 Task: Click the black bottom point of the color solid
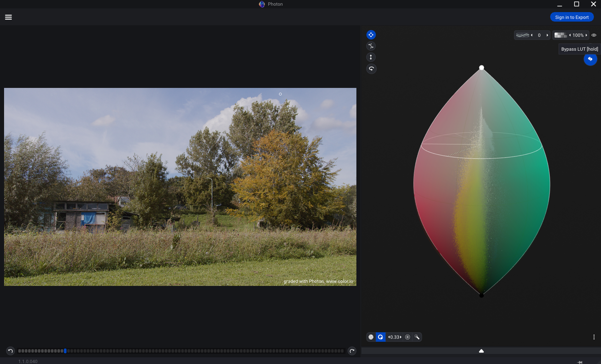(481, 295)
